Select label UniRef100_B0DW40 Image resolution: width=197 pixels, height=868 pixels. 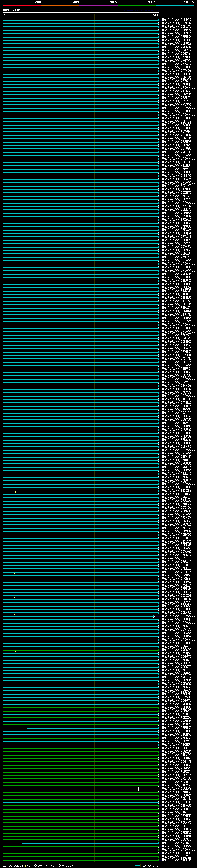pyautogui.click(x=177, y=481)
